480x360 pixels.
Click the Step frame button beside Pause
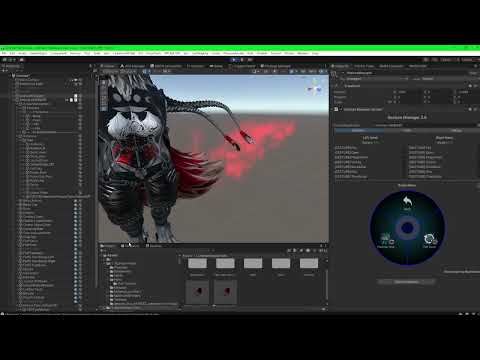pos(250,60)
